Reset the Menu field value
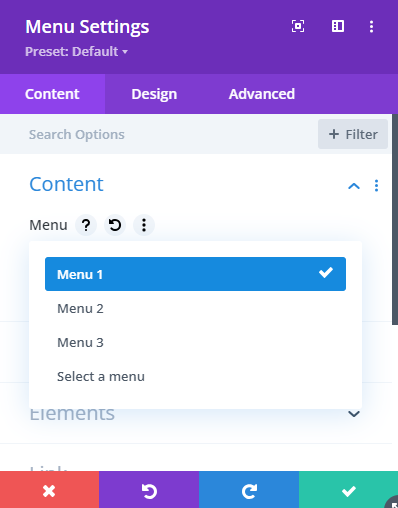The width and height of the screenshot is (398, 508). [x=115, y=225]
